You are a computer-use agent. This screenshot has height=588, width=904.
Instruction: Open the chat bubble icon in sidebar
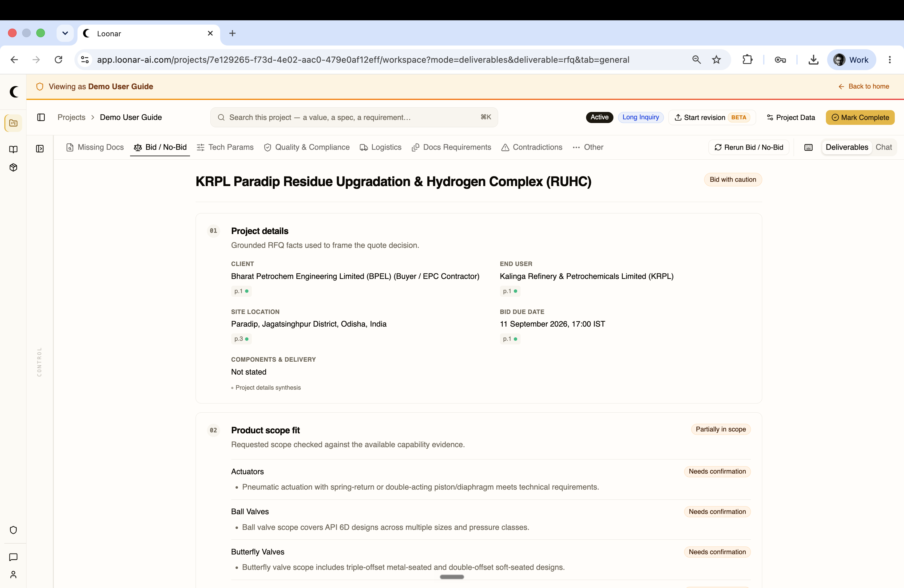[x=13, y=557]
